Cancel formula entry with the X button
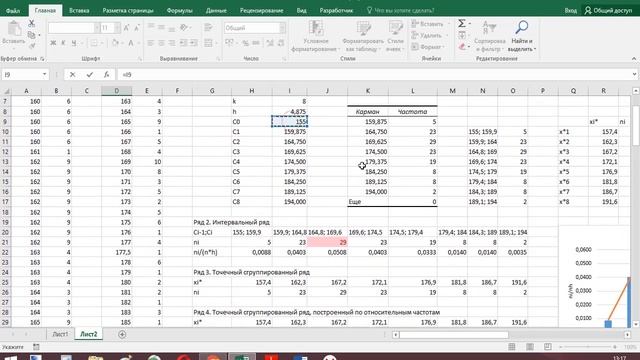 pyautogui.click(x=72, y=75)
